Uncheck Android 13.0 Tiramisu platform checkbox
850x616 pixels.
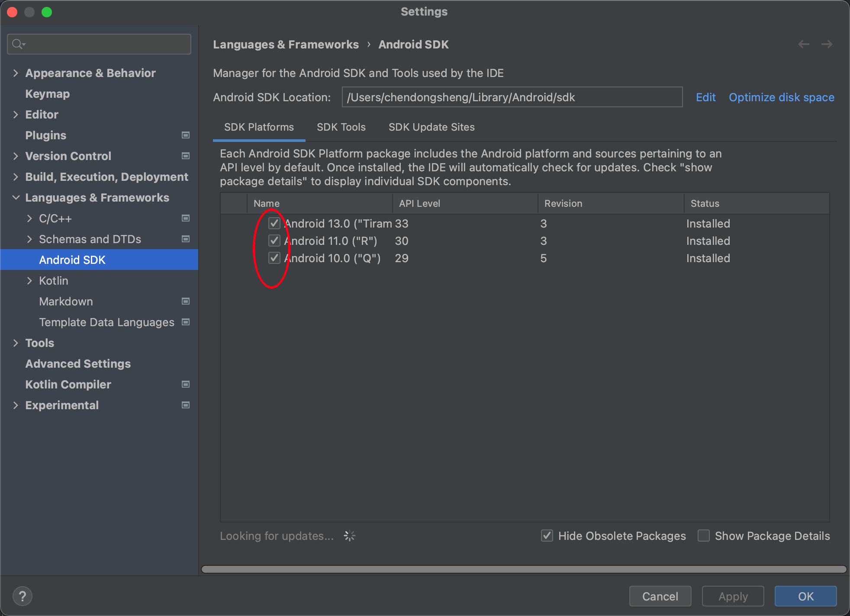point(274,223)
